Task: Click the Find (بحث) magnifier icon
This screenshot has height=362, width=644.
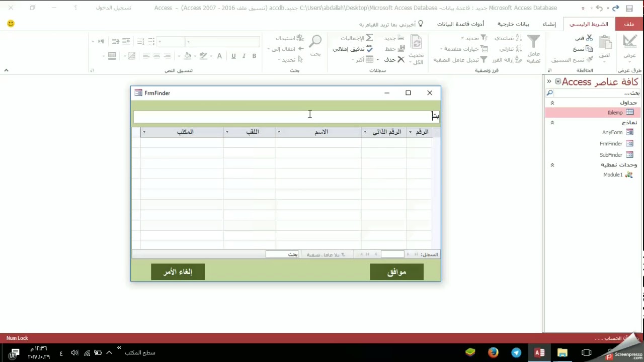Action: [315, 41]
